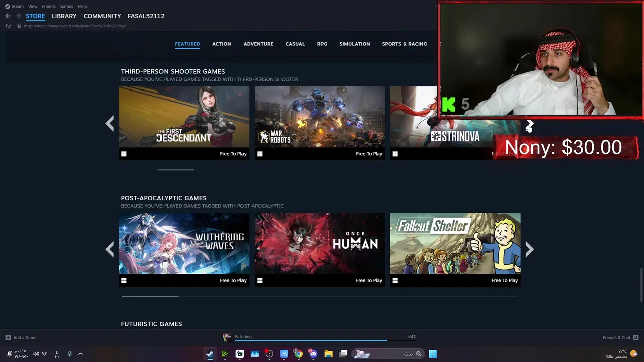Open the Once Human game card
The height and width of the screenshot is (362, 644).
[x=319, y=249]
